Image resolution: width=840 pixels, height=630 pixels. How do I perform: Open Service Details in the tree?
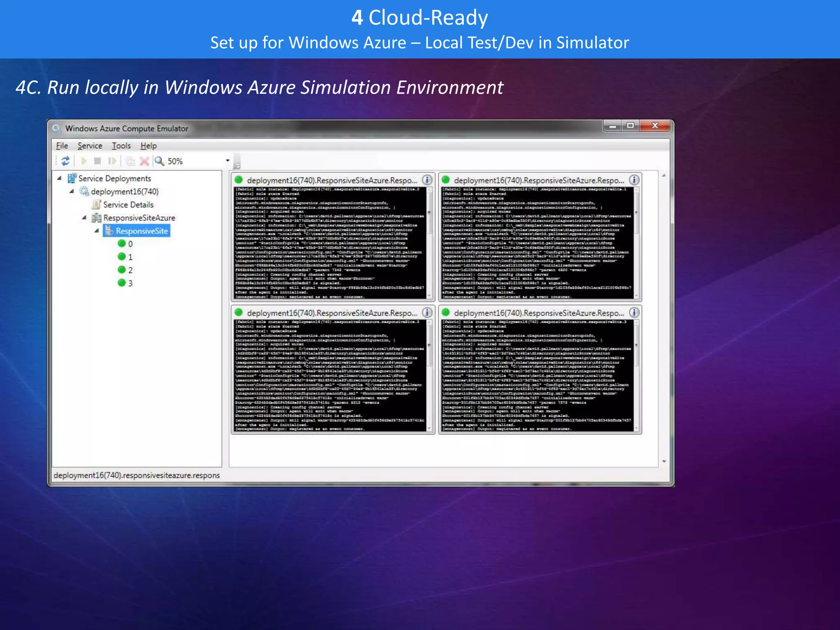coord(128,205)
